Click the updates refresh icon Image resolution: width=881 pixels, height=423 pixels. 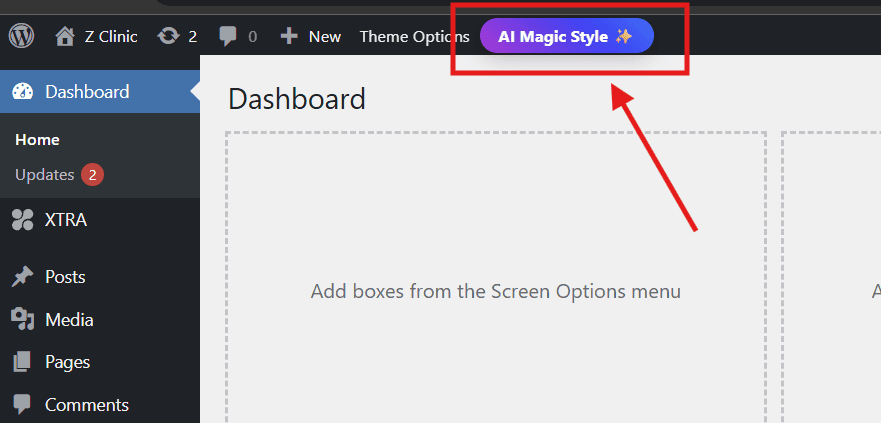(x=168, y=36)
